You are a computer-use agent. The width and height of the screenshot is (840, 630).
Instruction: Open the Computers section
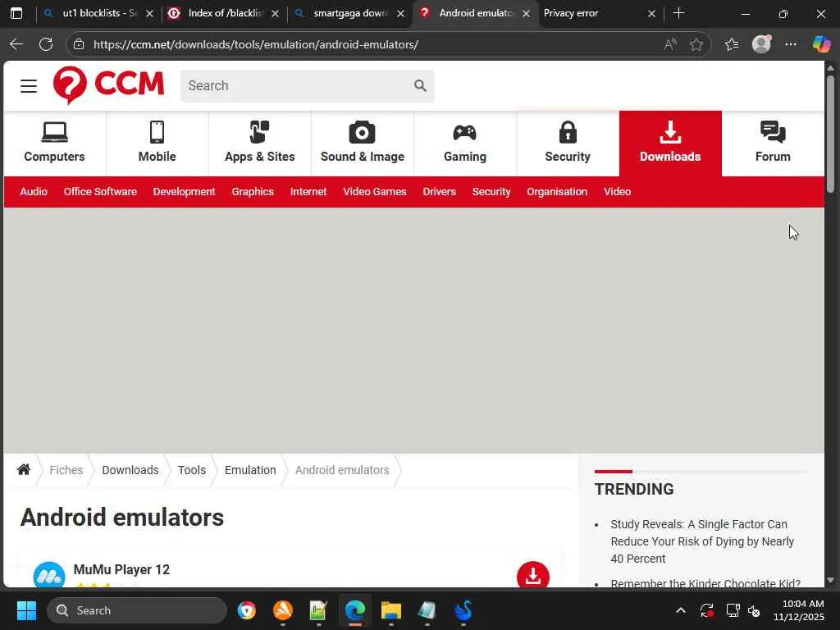pyautogui.click(x=55, y=143)
